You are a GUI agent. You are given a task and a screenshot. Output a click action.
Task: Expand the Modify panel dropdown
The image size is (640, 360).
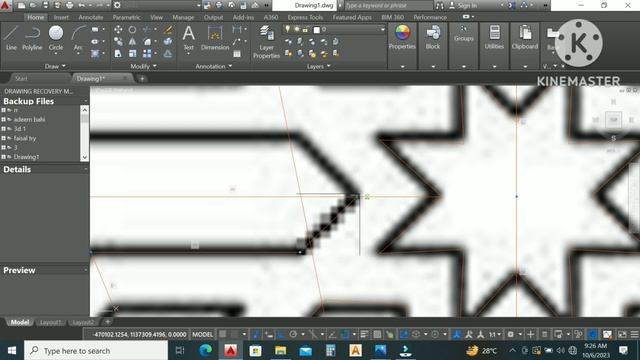pos(143,66)
